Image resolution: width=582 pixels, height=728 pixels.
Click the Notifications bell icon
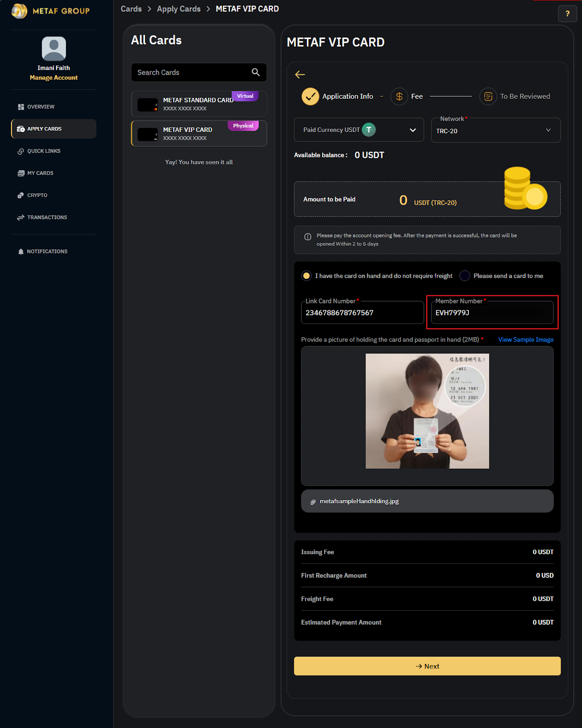(21, 252)
